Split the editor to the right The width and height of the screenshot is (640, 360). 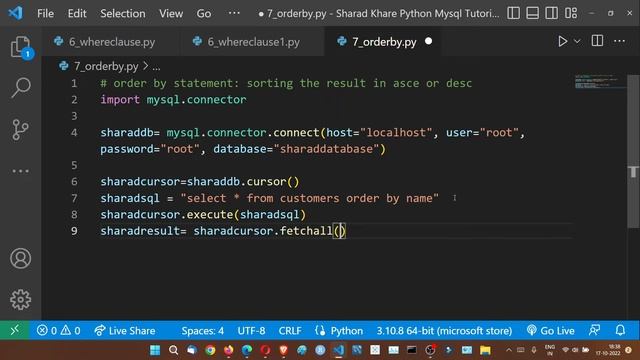(x=597, y=41)
